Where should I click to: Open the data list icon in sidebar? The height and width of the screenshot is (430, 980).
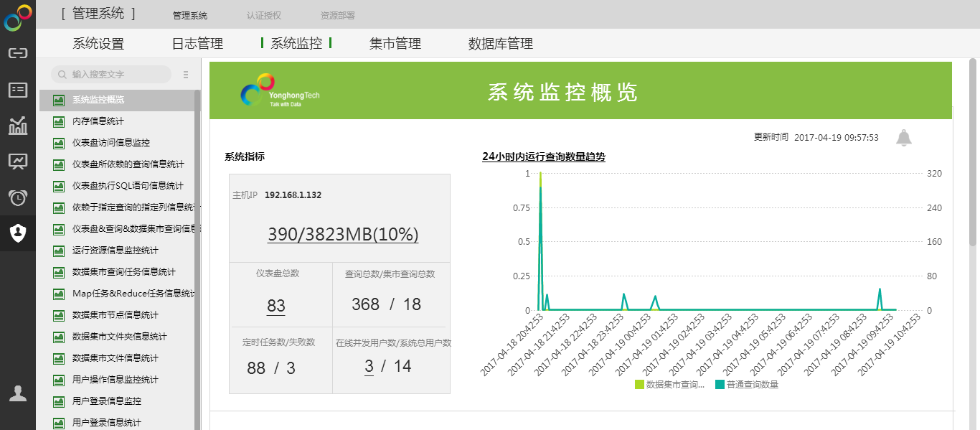pos(18,90)
